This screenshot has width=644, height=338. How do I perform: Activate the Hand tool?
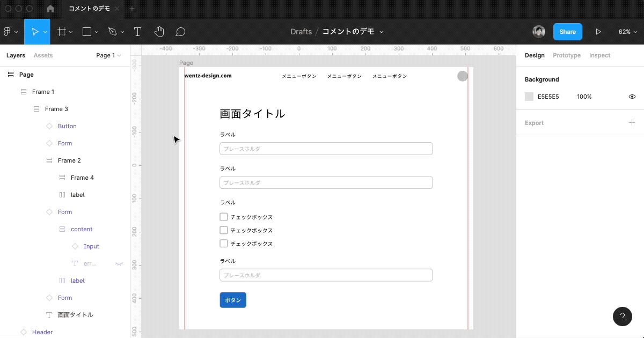tap(159, 32)
